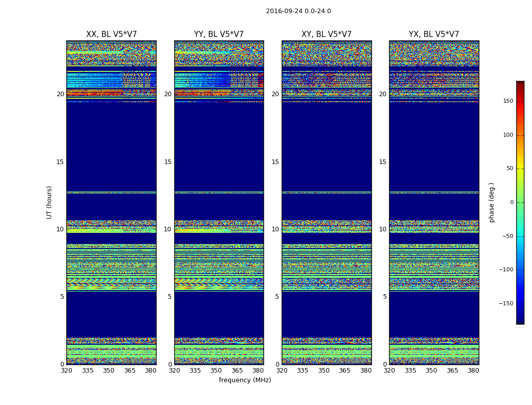Viewport: 532px width, 405px height.
Task: Click the "XY, BL V5*V7" subplot title
Action: [326, 34]
